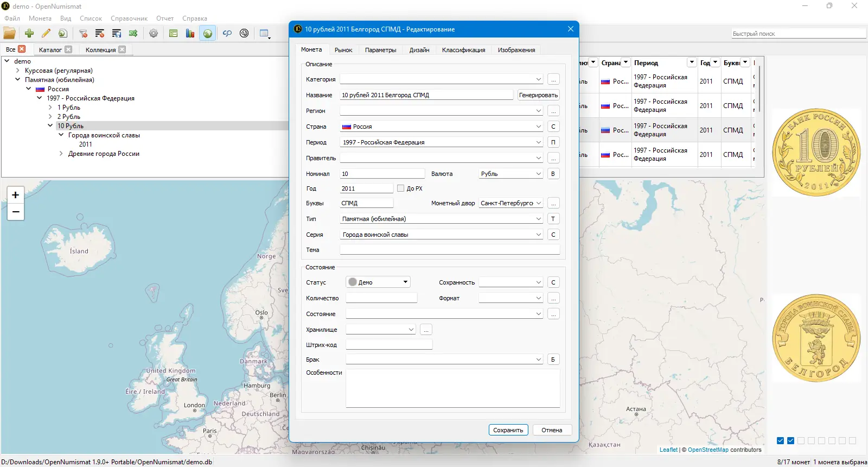Viewport: 868px width, 467px height.
Task: Click the open collection folder icon
Action: (x=10, y=34)
